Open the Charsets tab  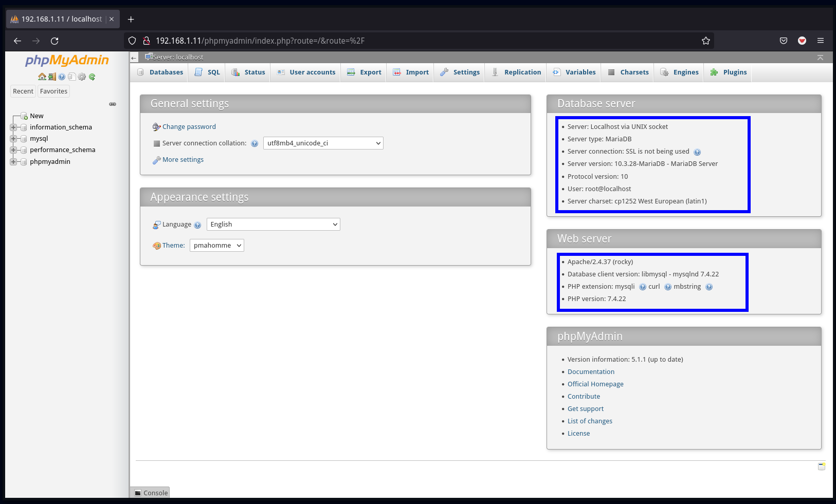(628, 72)
